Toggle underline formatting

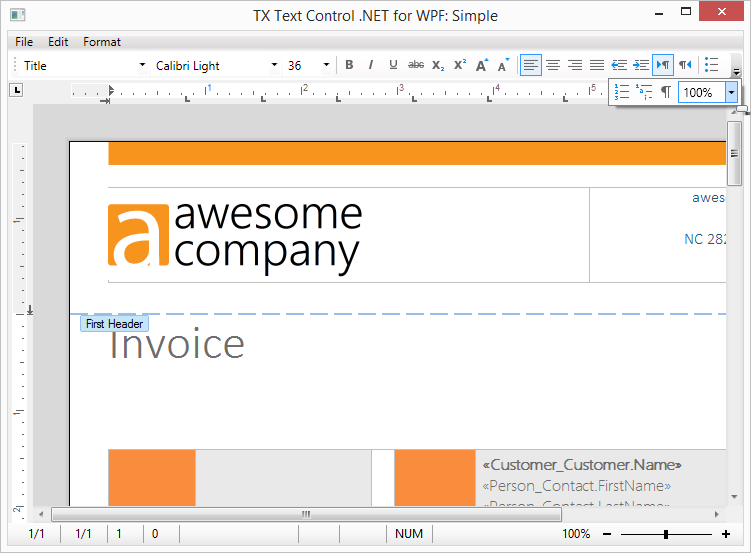(x=393, y=65)
